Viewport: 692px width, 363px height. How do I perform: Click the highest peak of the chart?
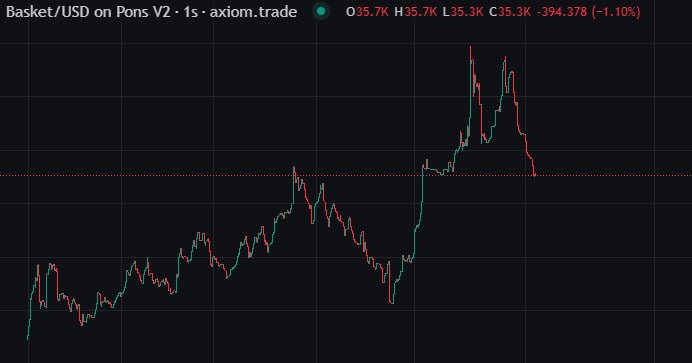click(470, 48)
